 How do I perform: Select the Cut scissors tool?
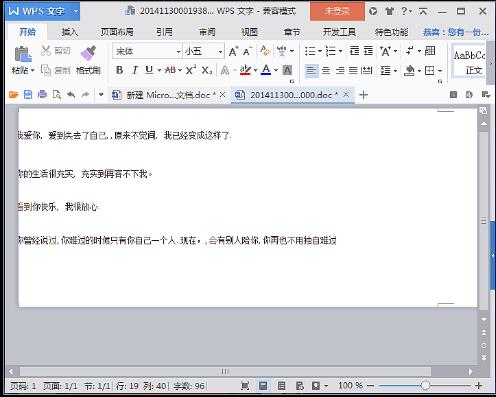point(46,51)
